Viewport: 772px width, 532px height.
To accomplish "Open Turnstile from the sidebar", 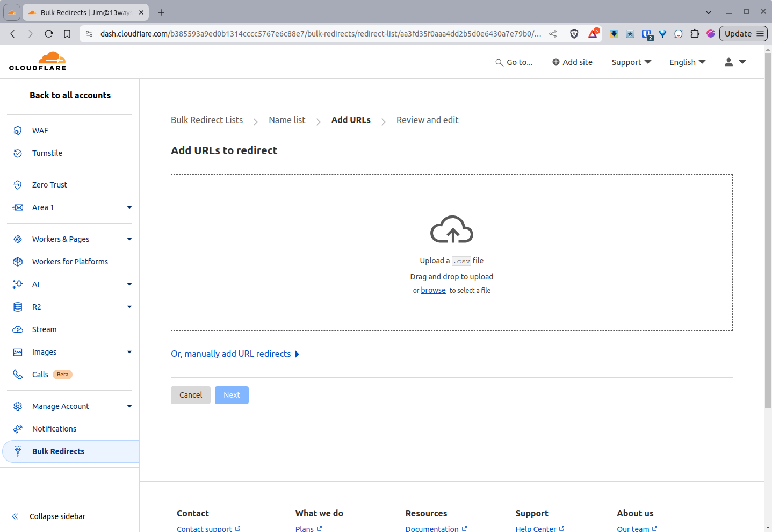I will click(47, 153).
